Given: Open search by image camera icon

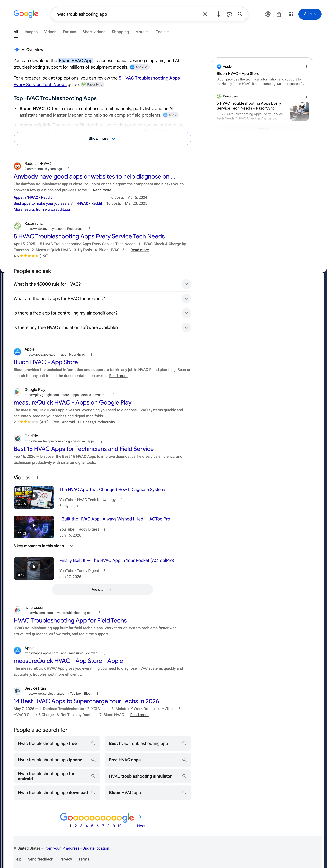Looking at the screenshot, I should tap(229, 14).
